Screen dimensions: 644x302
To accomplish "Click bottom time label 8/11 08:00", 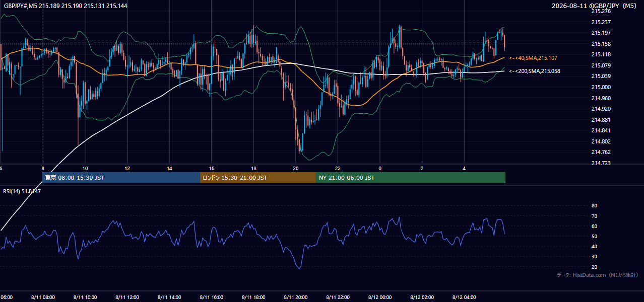I will click(x=43, y=297).
